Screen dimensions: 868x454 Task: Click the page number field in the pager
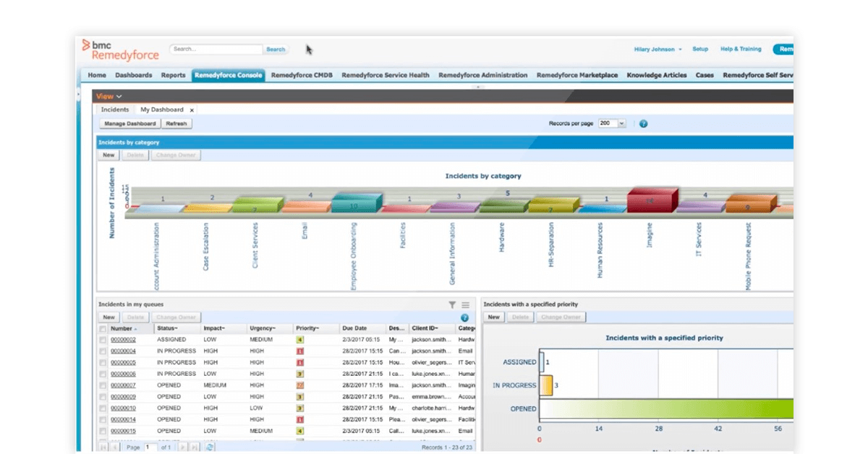pos(150,447)
